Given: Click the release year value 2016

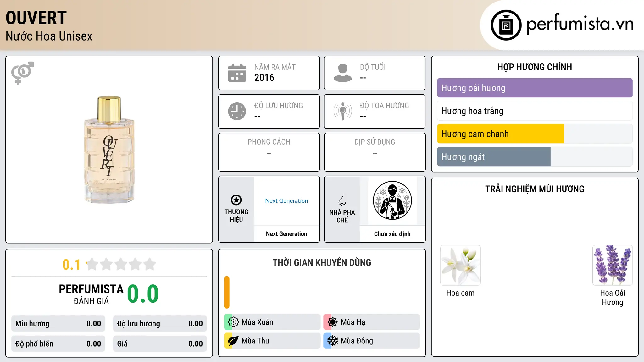Looking at the screenshot, I should tap(264, 78).
